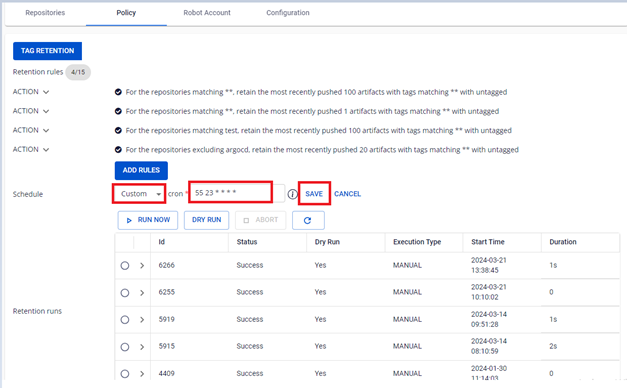Open ACTION menu for 'matching test' rule
Image resolution: width=627 pixels, height=388 pixels.
[31, 130]
